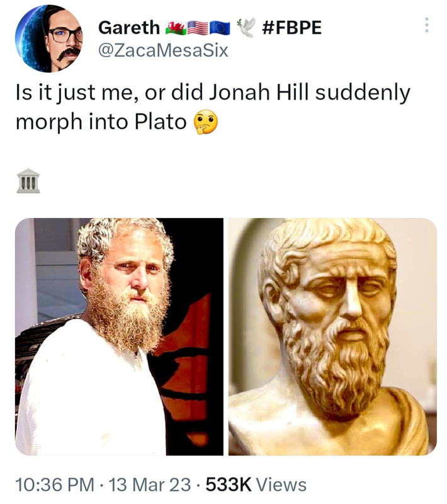The image size is (447, 504).
Task: Click the word Plato in tweet
Action: (x=161, y=122)
